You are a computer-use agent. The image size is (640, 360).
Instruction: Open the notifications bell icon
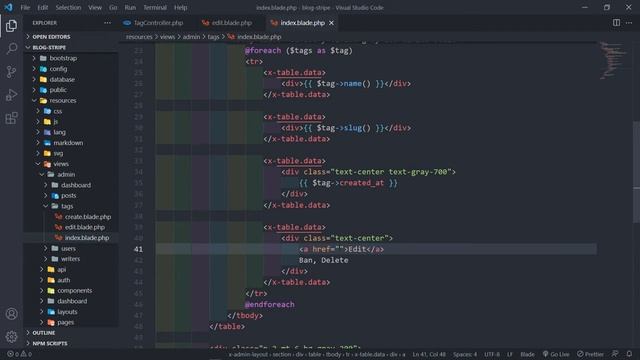(629, 354)
